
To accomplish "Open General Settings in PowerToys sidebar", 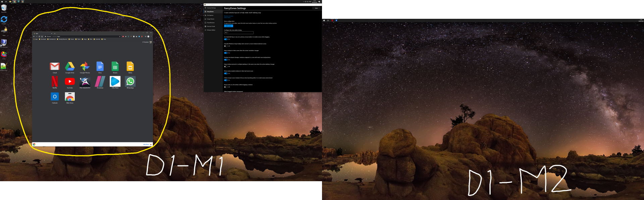I will point(213,8).
